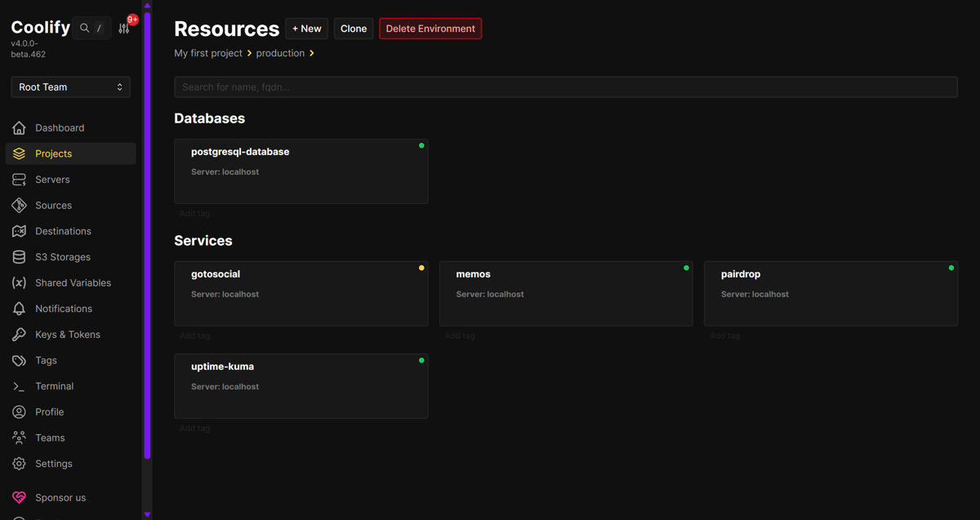Click the Keys & Tokens key icon
This screenshot has height=520, width=980.
pyautogui.click(x=19, y=335)
